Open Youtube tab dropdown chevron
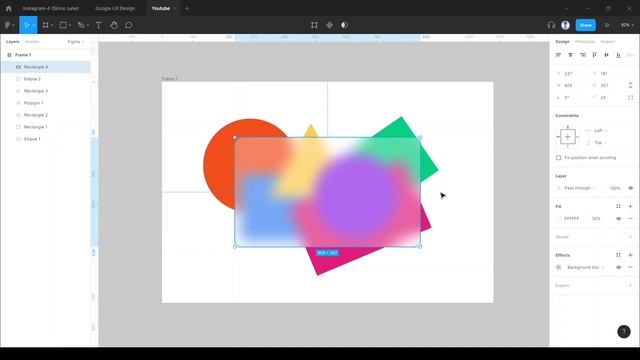 175,8
